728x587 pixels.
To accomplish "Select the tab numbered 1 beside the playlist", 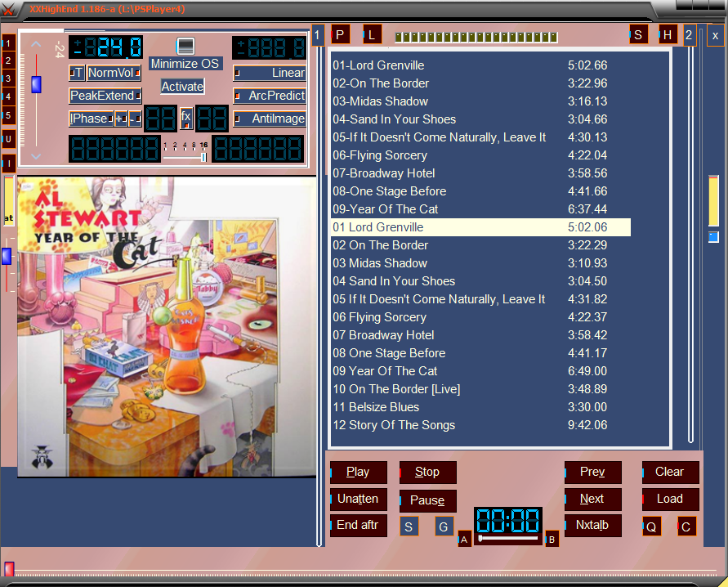I will [x=317, y=35].
